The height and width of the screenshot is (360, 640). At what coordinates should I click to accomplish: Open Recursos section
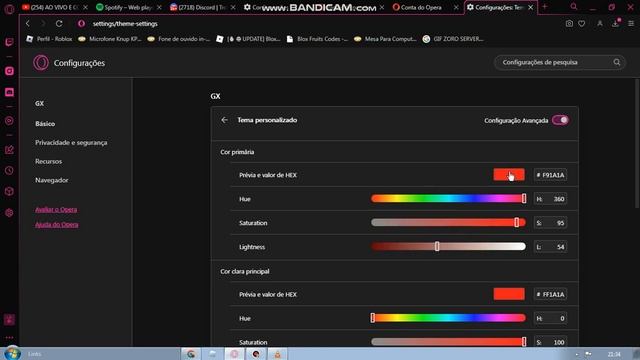pyautogui.click(x=49, y=161)
